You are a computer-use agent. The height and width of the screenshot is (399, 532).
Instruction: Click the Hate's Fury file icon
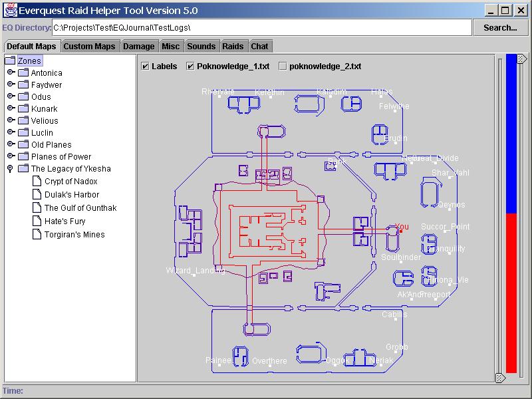click(37, 221)
